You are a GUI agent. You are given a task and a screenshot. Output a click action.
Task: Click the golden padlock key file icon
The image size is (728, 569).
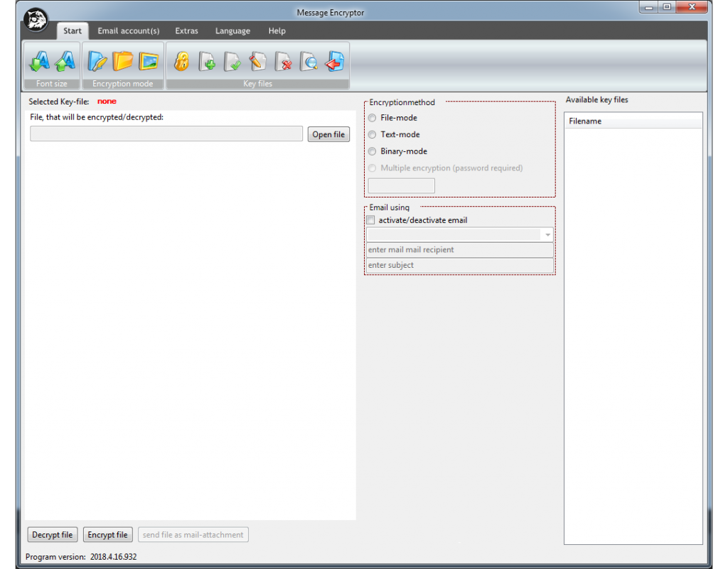(x=181, y=62)
